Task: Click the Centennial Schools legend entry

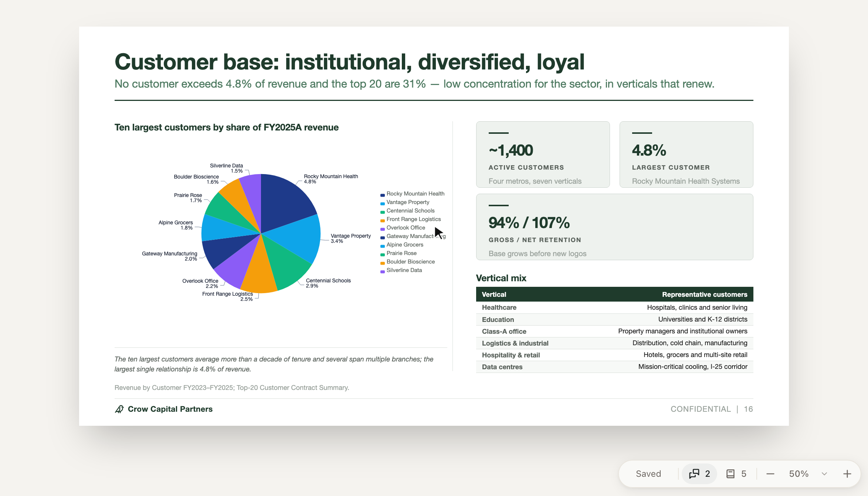Action: (x=408, y=211)
